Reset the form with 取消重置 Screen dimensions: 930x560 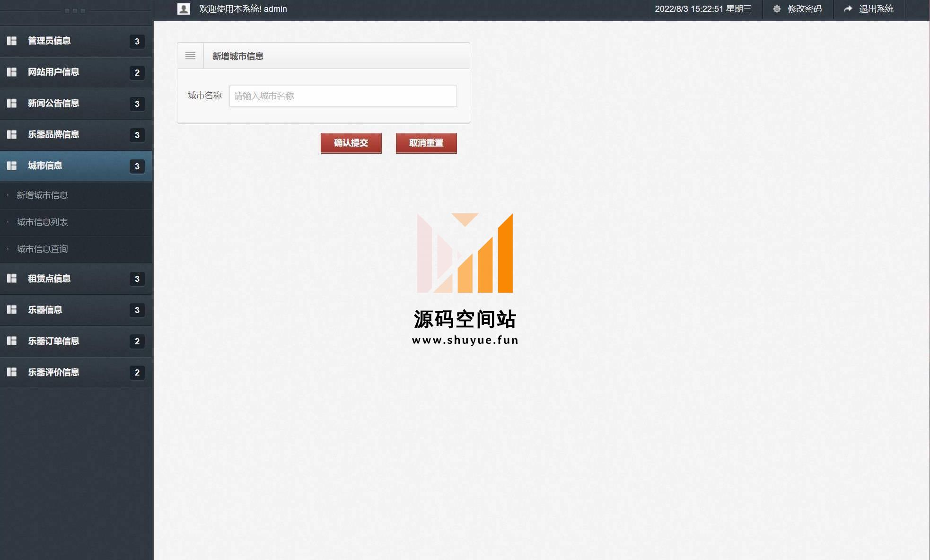426,143
